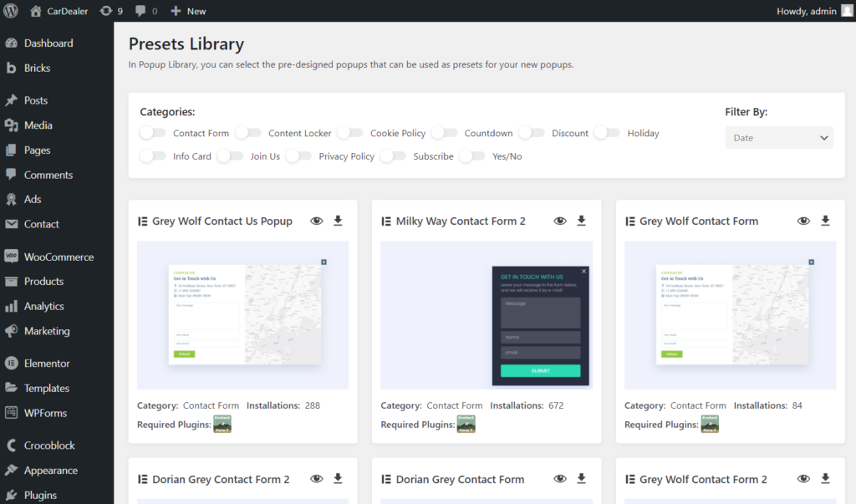Click Grey Wolf Contact Us Popup thumbnail

pos(243,315)
